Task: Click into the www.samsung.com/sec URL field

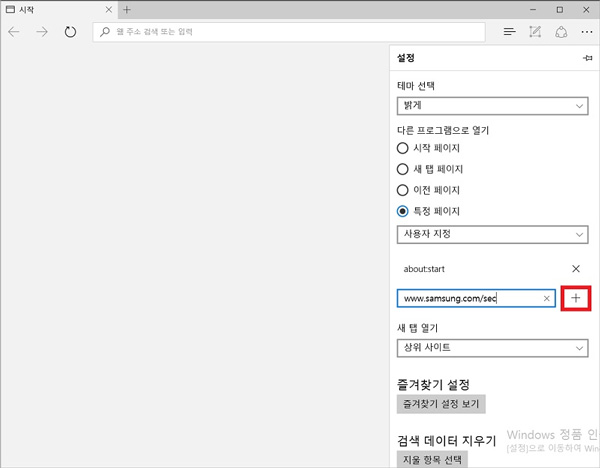Action: (x=476, y=298)
